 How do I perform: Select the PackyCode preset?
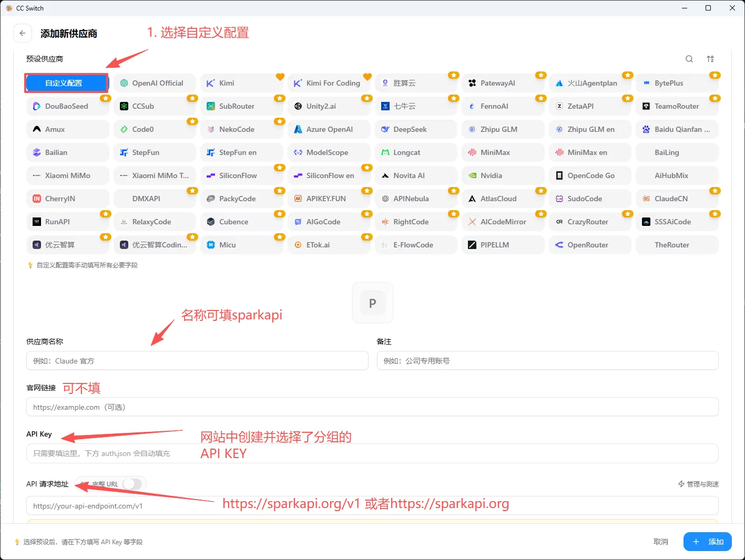point(242,199)
